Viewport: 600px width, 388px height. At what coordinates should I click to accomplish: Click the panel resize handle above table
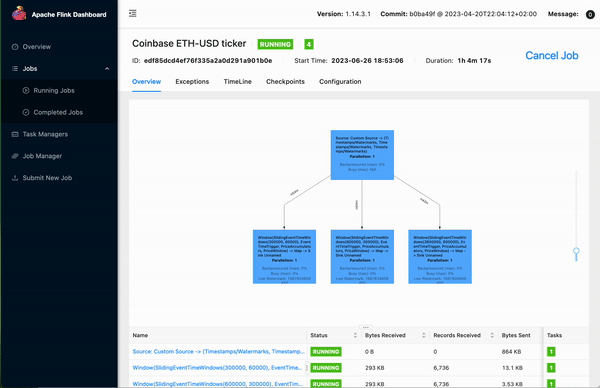[365, 327]
